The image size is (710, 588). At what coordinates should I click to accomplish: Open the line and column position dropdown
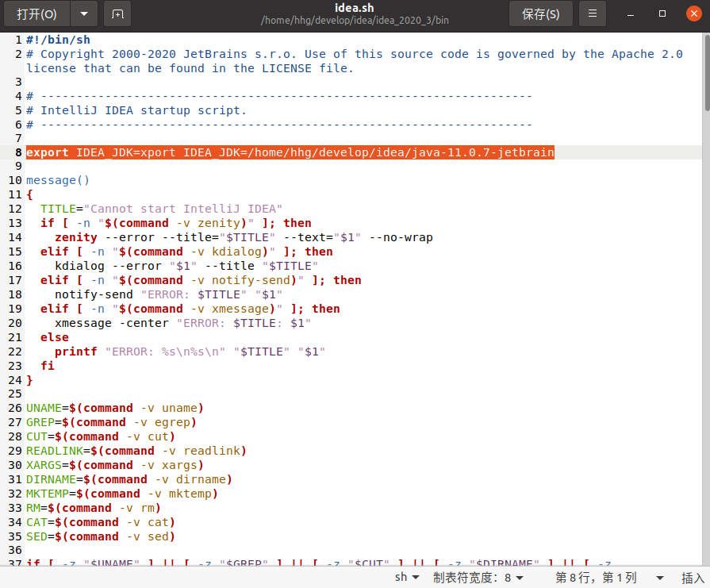(609, 577)
